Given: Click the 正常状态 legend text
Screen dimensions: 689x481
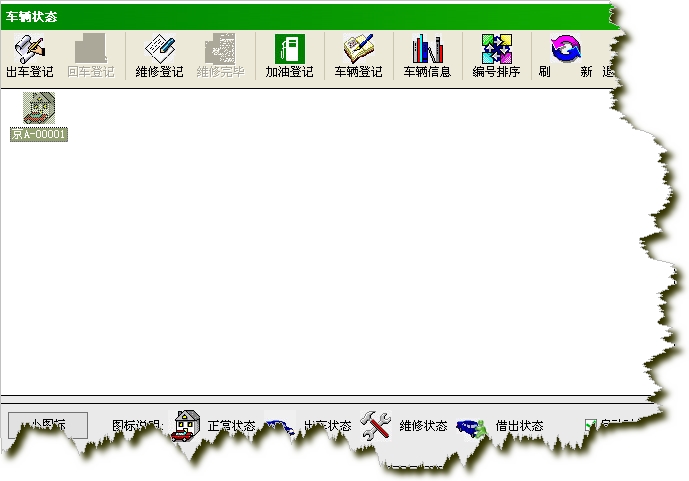Looking at the screenshot, I should click(x=231, y=426).
